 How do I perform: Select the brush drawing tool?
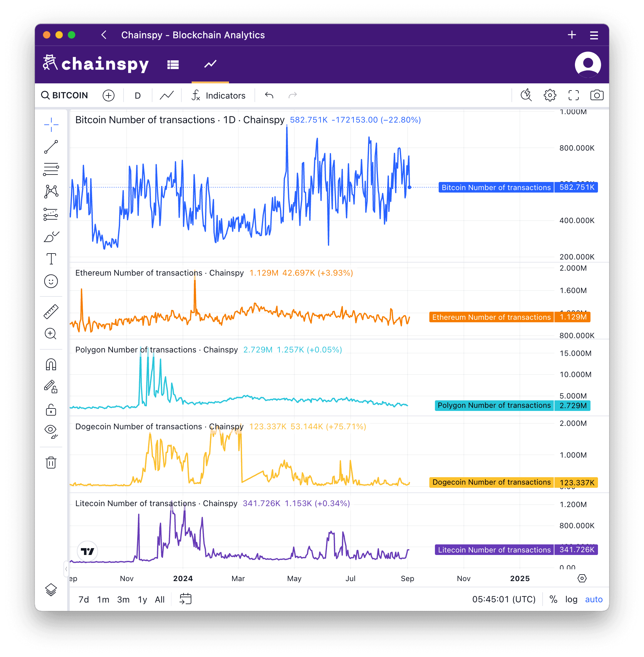click(x=51, y=237)
